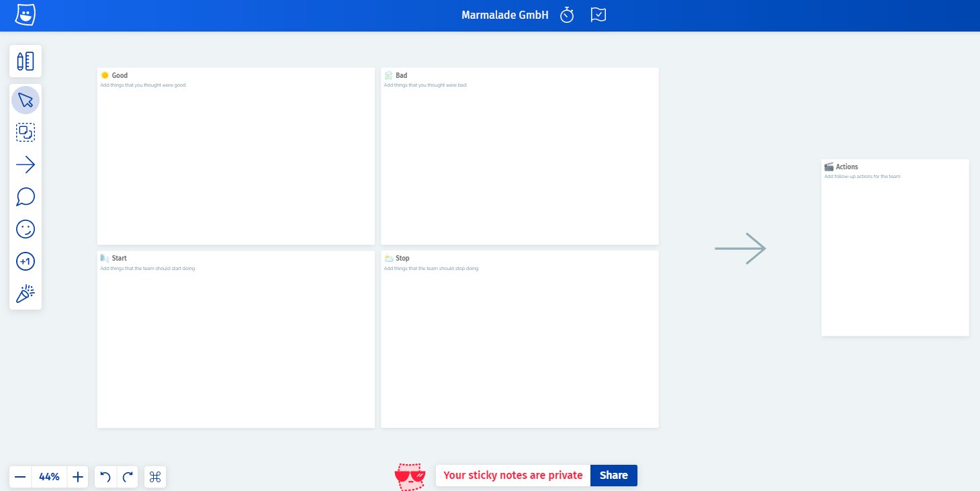The height and width of the screenshot is (491, 980).
Task: Click 'Your sticky notes are private' label
Action: tap(513, 476)
